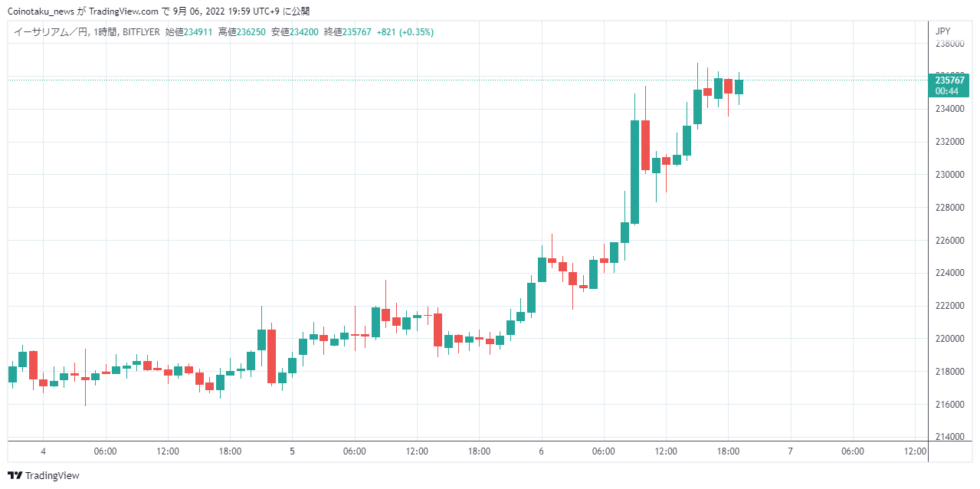This screenshot has height=489, width=980.
Task: Click the TradingView logo icon
Action: click(15, 475)
